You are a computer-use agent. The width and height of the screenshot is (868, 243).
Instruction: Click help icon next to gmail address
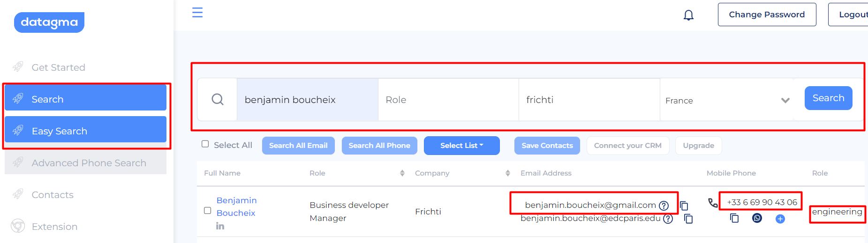coord(664,206)
